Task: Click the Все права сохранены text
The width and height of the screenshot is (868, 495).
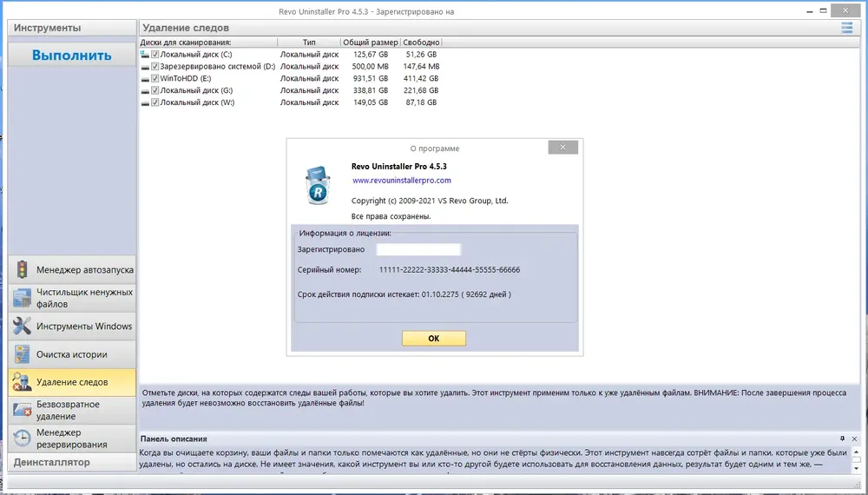Action: [x=391, y=216]
